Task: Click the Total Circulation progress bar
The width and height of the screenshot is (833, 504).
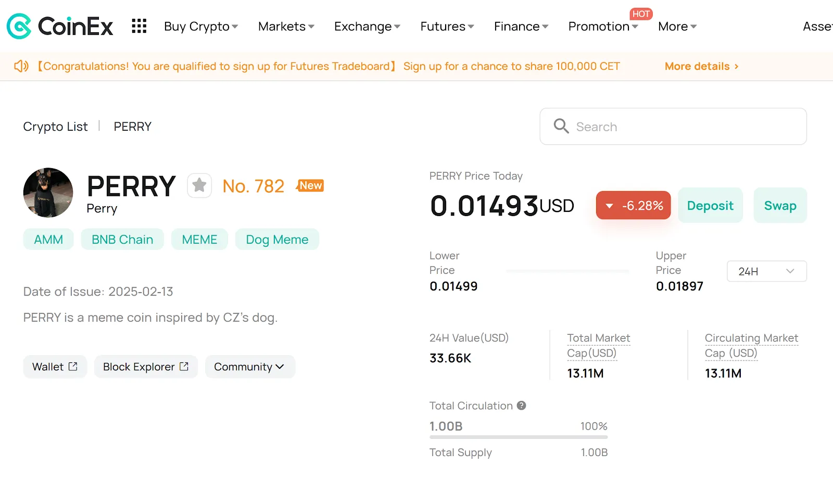Action: (x=519, y=437)
